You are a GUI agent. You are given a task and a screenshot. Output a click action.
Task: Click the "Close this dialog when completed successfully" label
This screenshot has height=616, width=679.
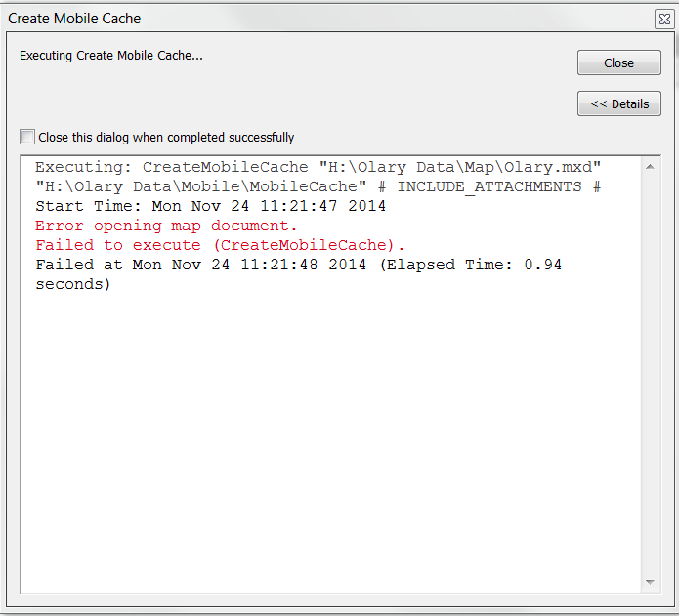pyautogui.click(x=166, y=138)
